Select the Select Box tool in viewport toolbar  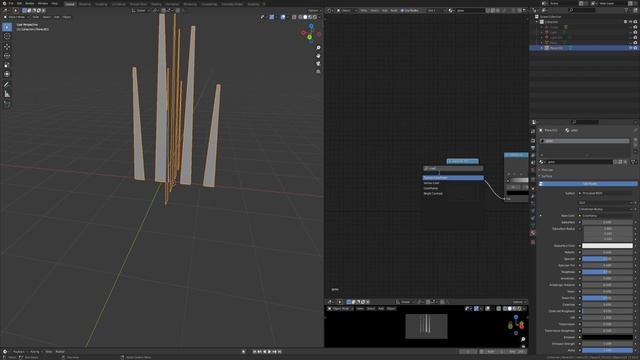(7, 27)
